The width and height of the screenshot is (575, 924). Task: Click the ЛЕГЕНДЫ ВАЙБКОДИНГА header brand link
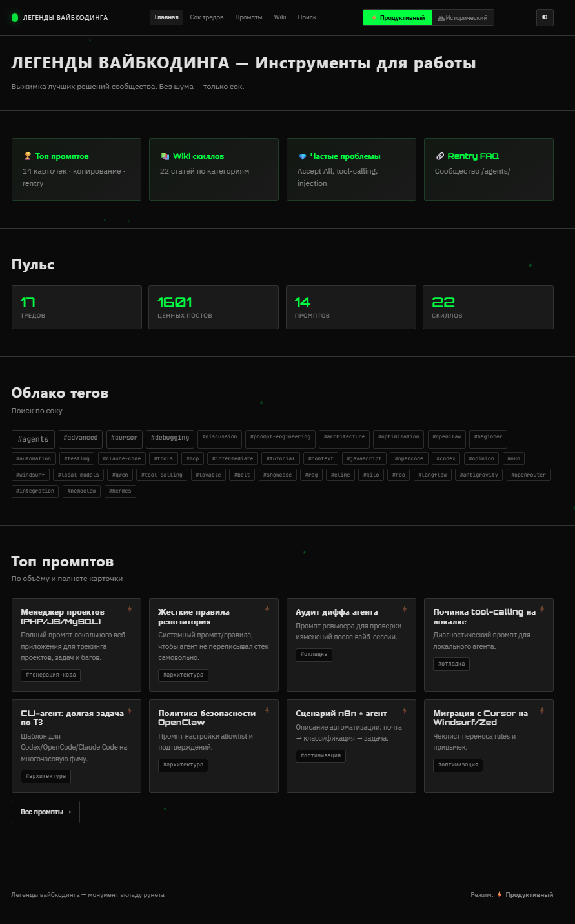[x=60, y=17]
